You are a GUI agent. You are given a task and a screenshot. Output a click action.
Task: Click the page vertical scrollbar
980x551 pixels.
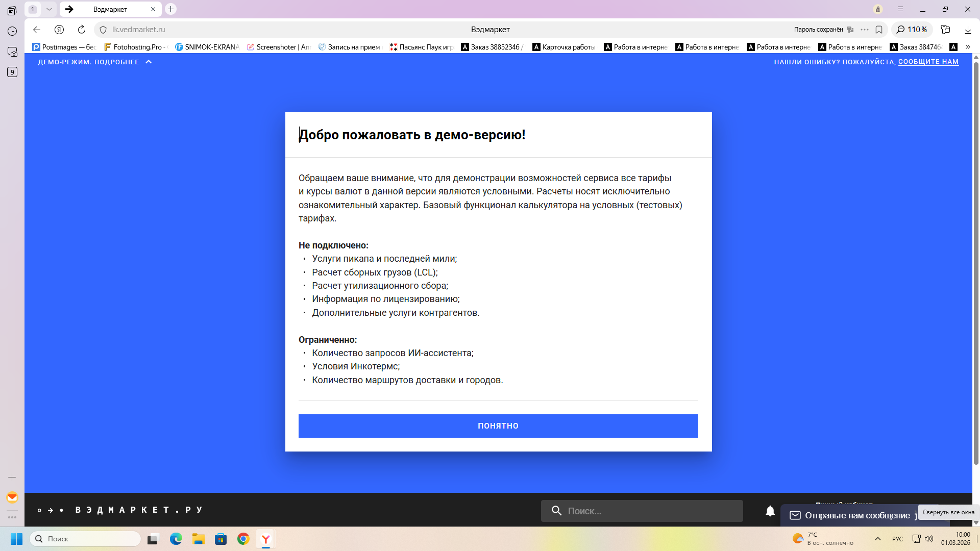975,255
